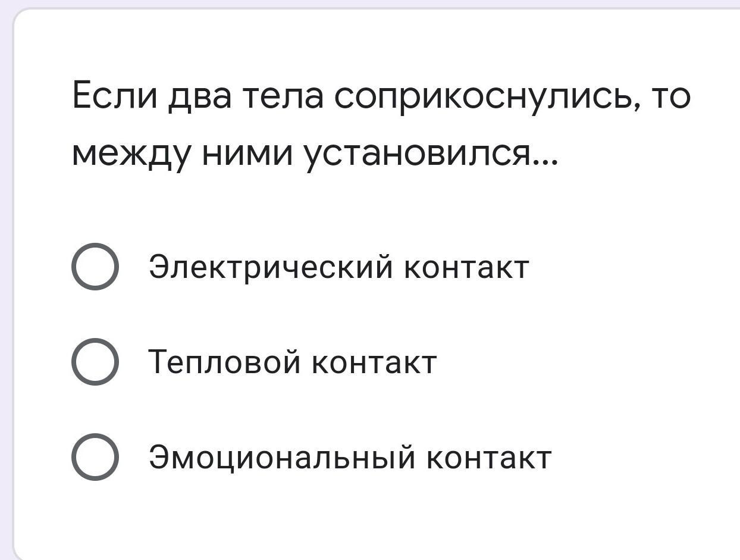Click the word "Тепловой" in second option
740x560 pixels.
click(x=225, y=362)
